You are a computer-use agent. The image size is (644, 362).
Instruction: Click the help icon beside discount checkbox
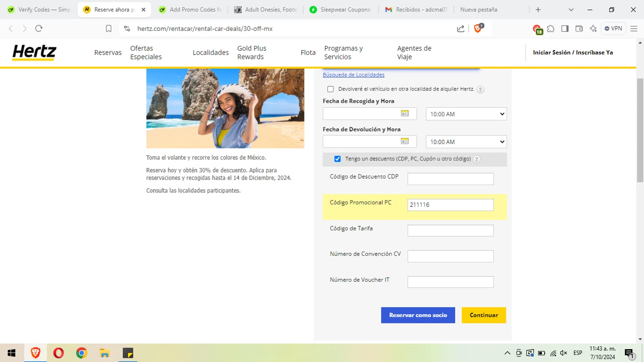point(477,159)
